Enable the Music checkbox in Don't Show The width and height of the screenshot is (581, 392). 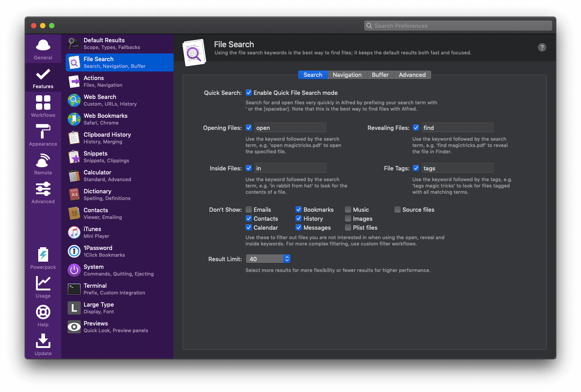click(348, 209)
